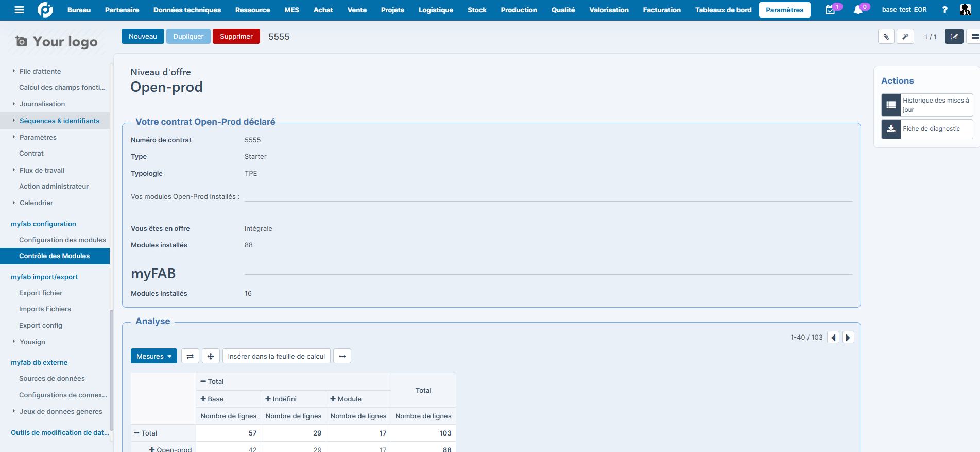Click the Nouveau button
This screenshot has height=452, width=980.
(143, 36)
